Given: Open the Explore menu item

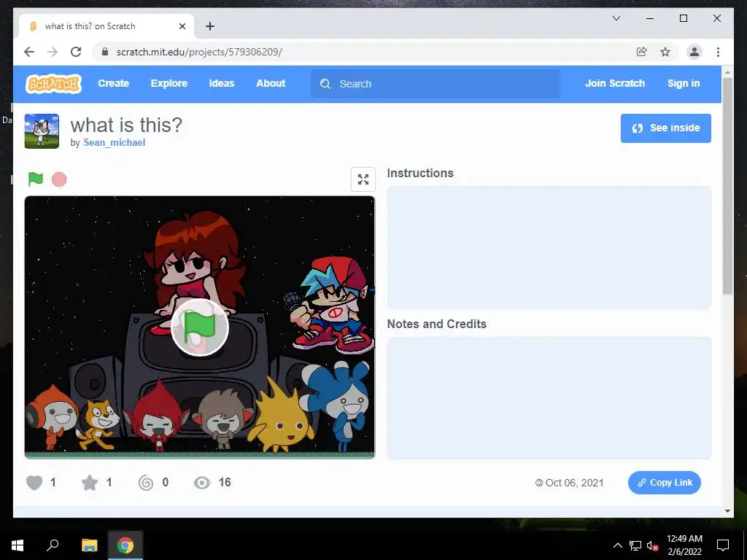Looking at the screenshot, I should click(x=169, y=83).
